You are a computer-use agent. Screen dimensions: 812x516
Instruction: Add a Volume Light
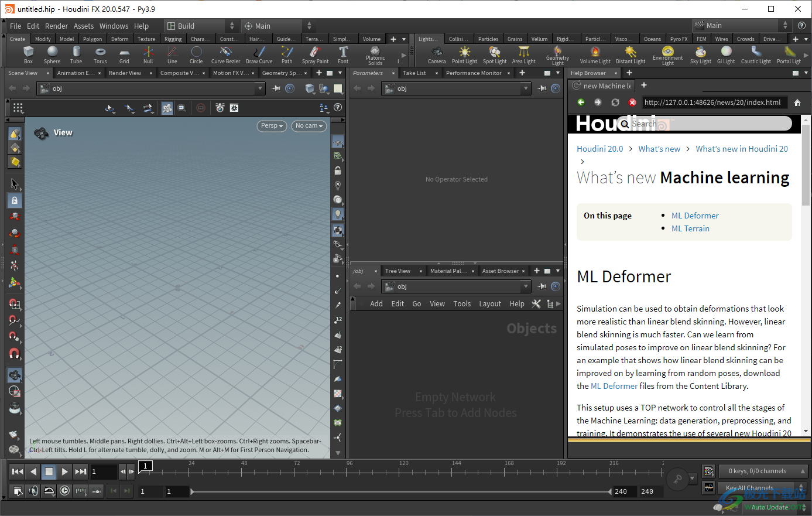click(x=595, y=55)
